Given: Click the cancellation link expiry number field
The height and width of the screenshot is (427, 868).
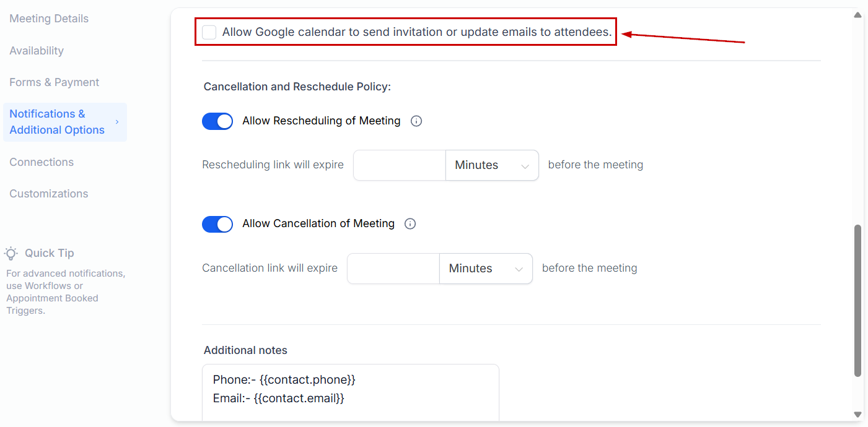Looking at the screenshot, I should point(393,269).
